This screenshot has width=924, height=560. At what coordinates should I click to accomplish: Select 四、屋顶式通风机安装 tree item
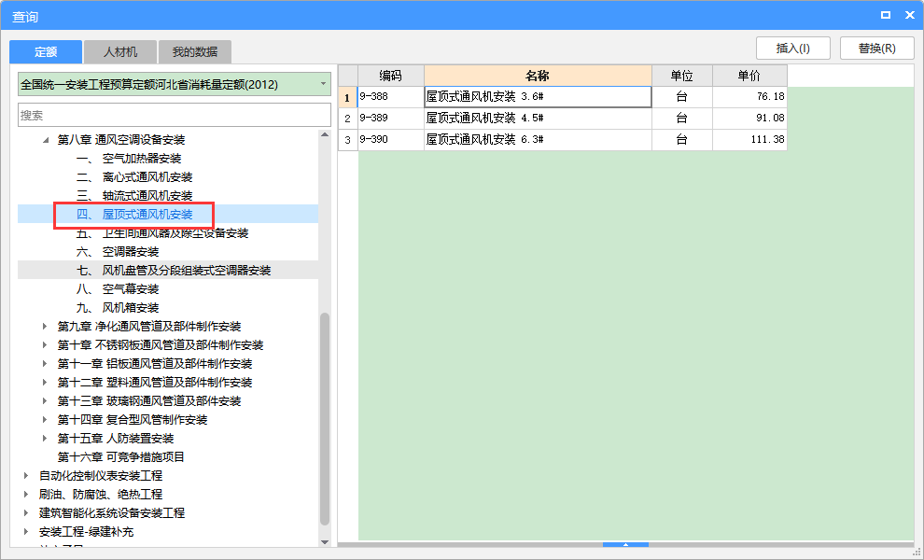click(x=134, y=215)
